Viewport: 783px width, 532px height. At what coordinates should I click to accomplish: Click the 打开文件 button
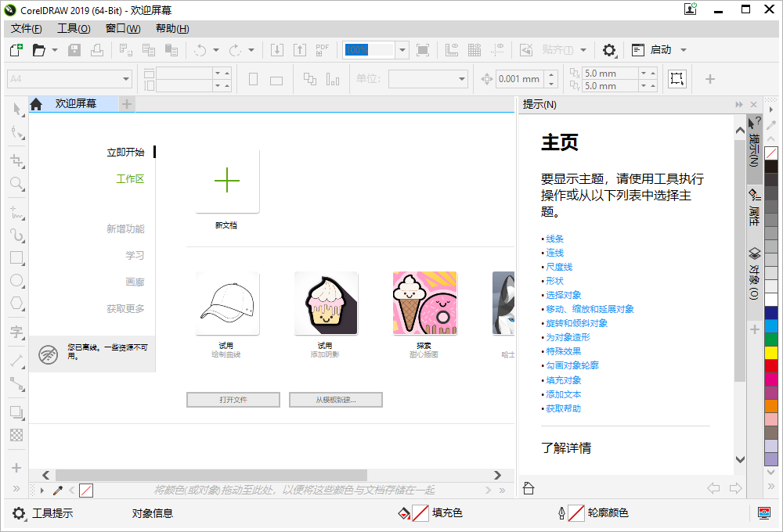click(x=233, y=400)
